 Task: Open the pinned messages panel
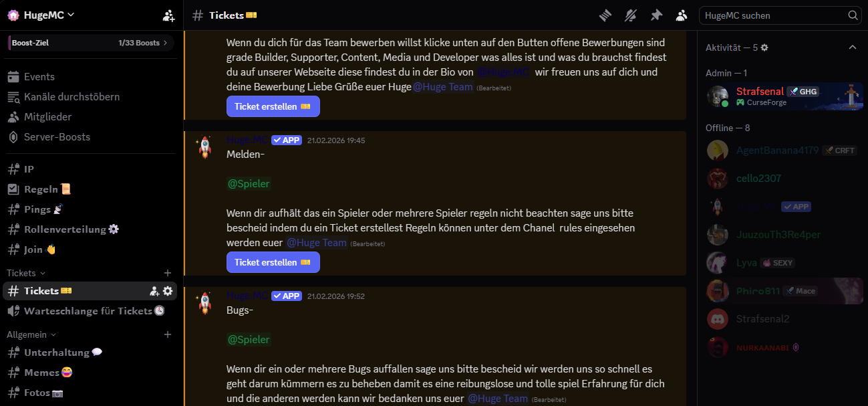point(656,15)
